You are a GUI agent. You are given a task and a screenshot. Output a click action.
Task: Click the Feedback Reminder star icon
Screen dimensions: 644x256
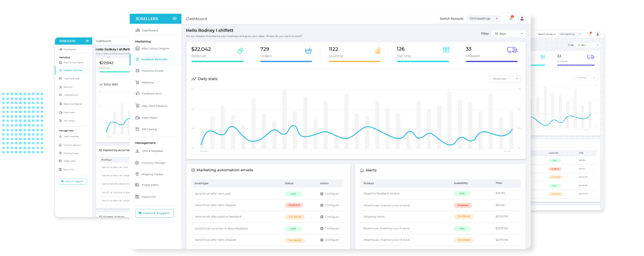(x=138, y=59)
